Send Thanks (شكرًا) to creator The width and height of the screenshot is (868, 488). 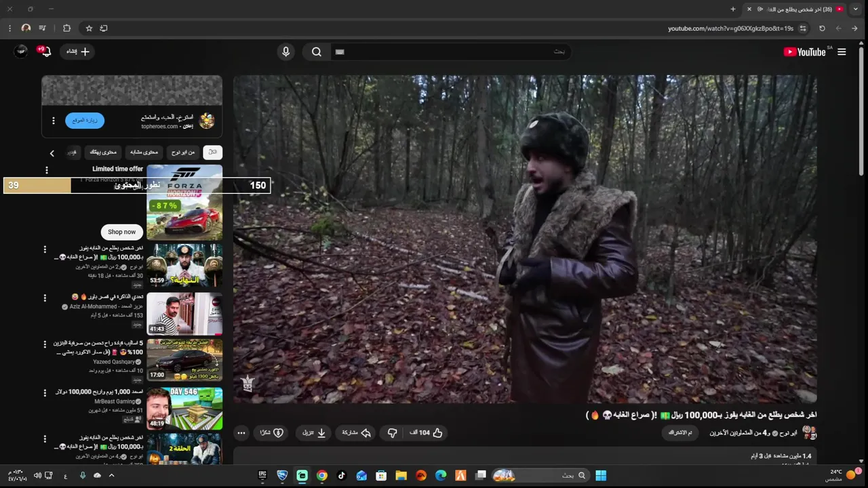click(272, 432)
